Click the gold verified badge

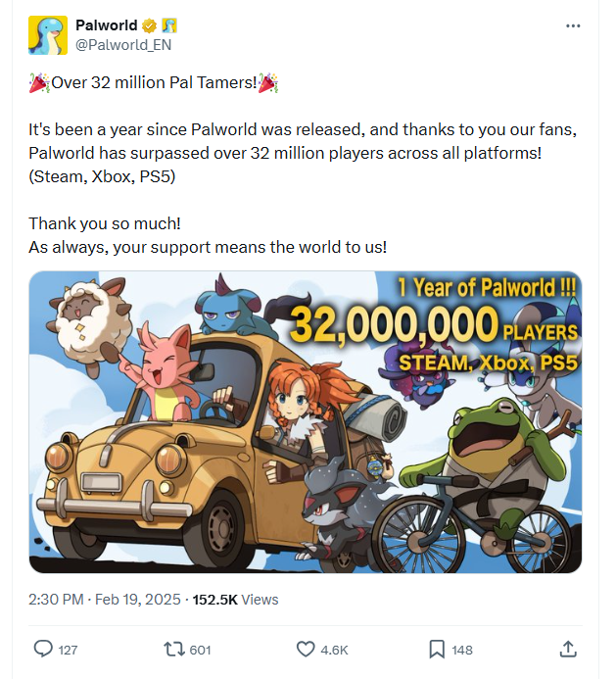tap(151, 25)
